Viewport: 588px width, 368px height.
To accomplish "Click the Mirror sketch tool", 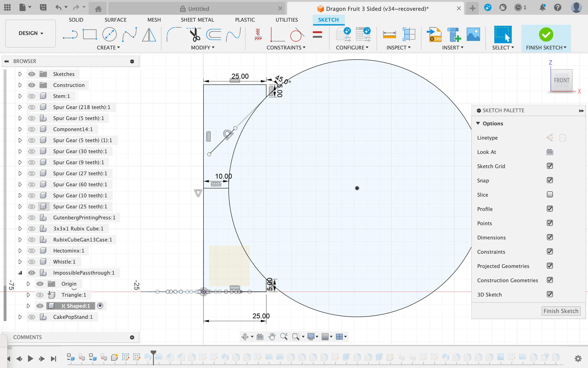I will pyautogui.click(x=149, y=35).
